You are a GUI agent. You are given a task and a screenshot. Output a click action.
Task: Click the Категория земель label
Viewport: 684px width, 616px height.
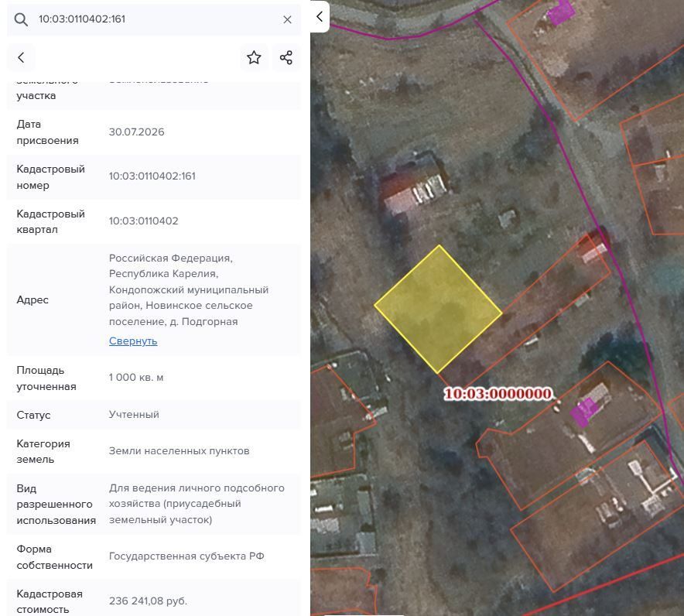(43, 451)
